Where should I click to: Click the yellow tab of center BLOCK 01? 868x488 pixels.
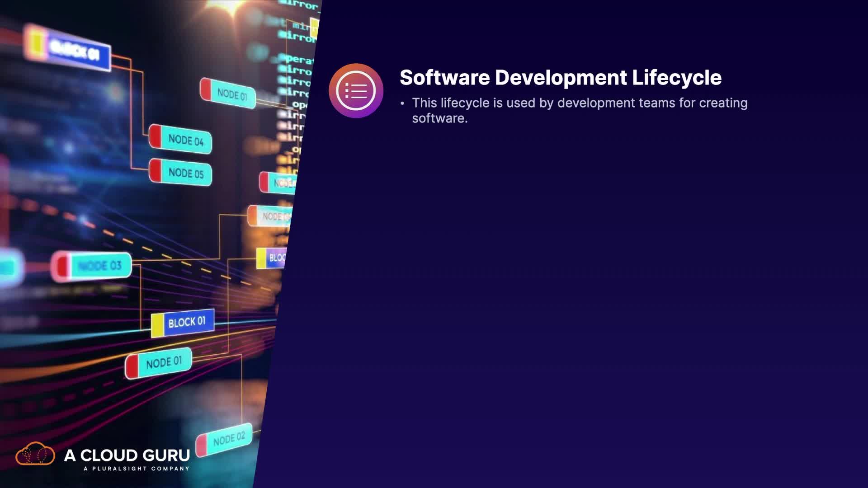point(157,325)
